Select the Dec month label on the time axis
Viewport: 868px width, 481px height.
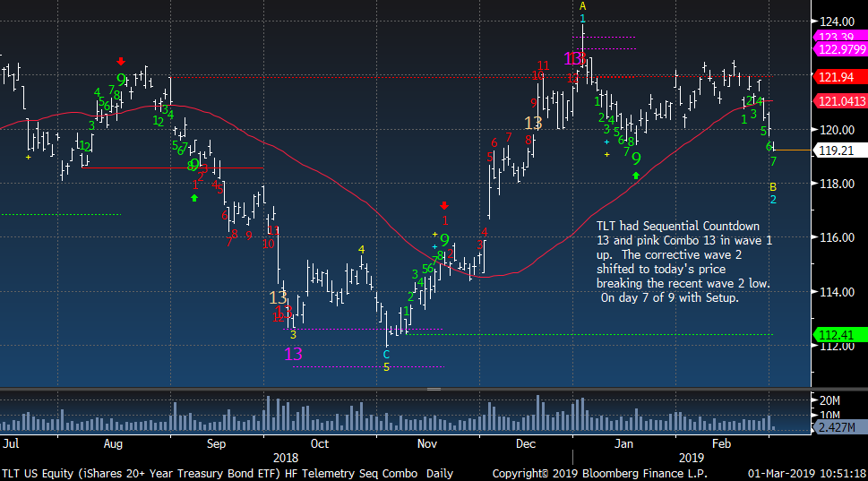click(x=525, y=444)
